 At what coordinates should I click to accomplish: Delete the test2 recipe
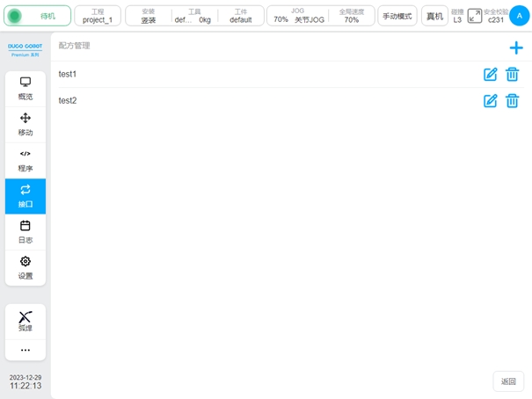(x=512, y=101)
